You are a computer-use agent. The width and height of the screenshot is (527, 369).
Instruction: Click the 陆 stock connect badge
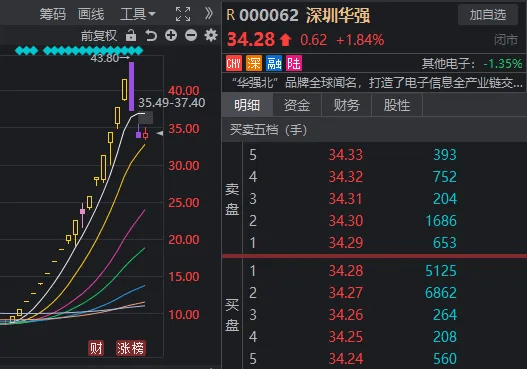click(x=294, y=63)
